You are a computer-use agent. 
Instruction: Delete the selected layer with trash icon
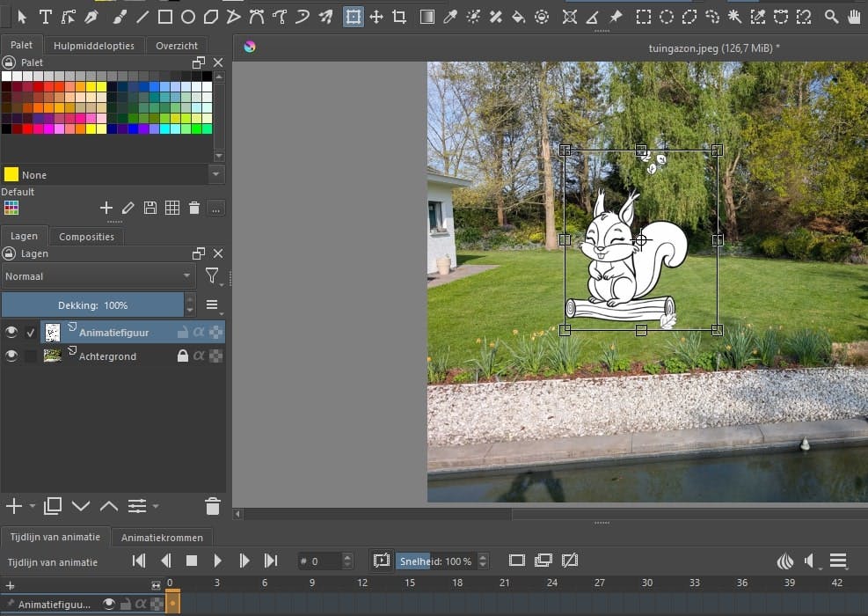coord(212,506)
